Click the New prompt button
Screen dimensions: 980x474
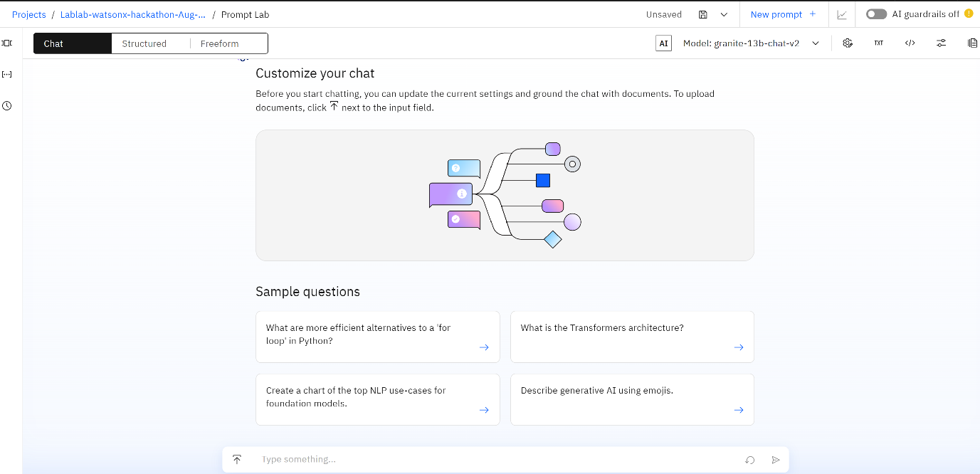click(783, 14)
